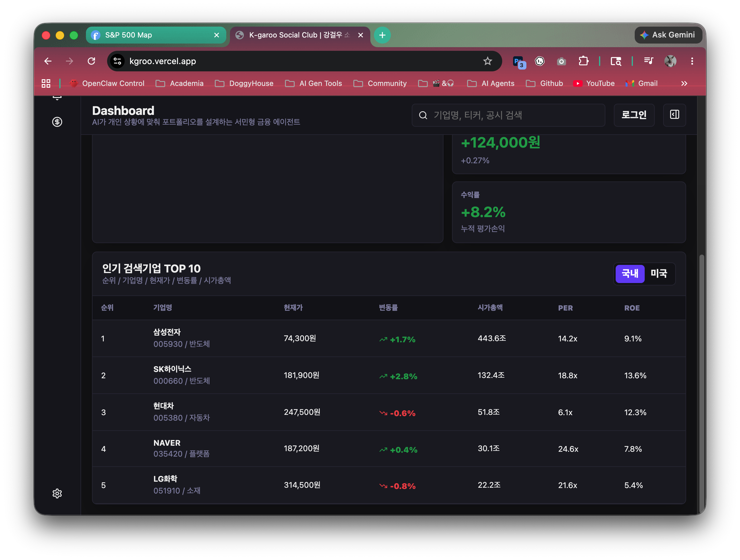Click the browser forward arrow
This screenshot has width=740, height=560.
70,61
